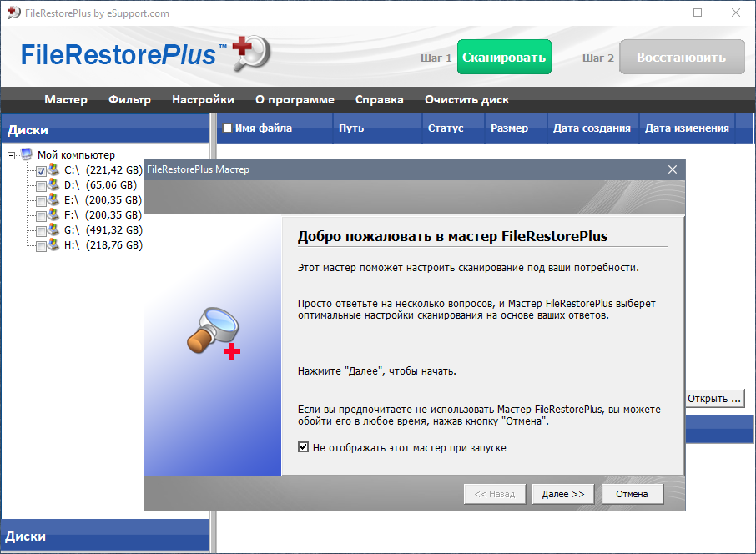Click the green Сканировать button
The image size is (756, 554).
(x=504, y=57)
